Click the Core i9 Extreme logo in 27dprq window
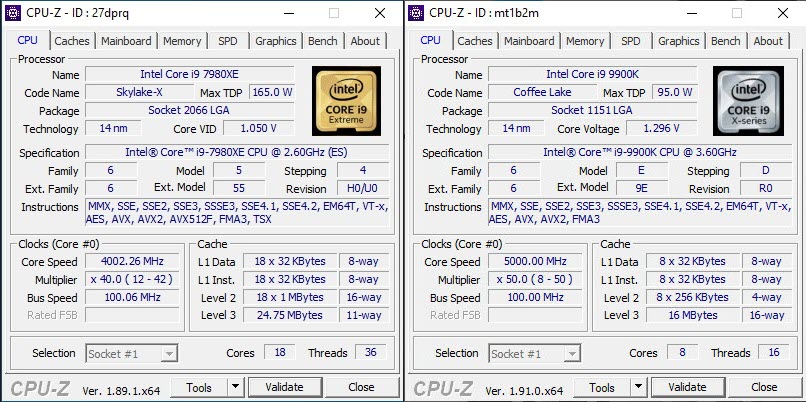 (x=346, y=101)
